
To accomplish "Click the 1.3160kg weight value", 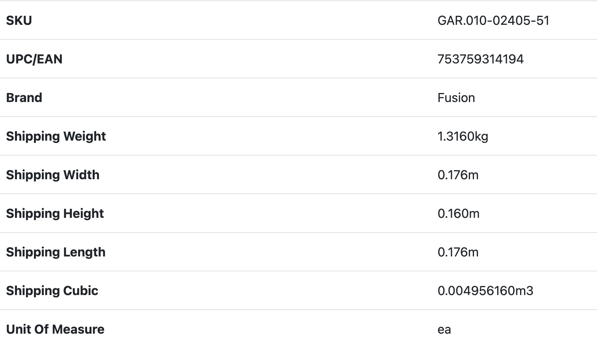I will click(463, 136).
